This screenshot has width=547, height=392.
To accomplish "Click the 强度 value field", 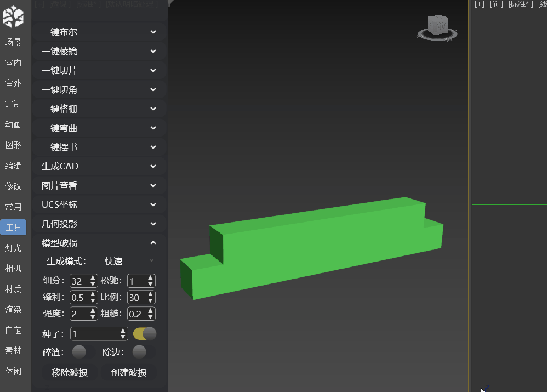I will [x=79, y=314].
